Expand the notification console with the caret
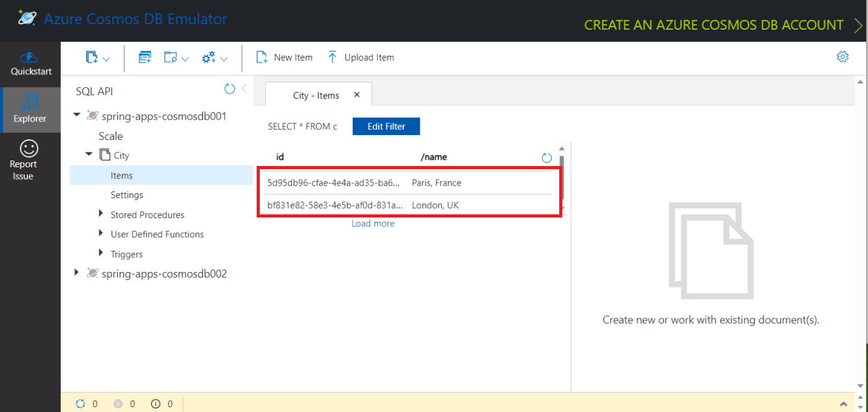This screenshot has height=412, width=868. (844, 404)
